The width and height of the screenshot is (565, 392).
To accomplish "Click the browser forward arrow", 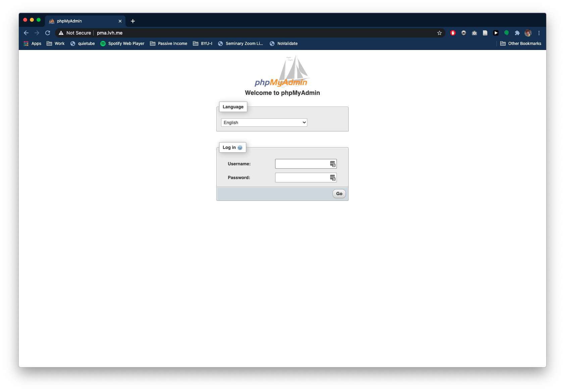I will pos(37,33).
